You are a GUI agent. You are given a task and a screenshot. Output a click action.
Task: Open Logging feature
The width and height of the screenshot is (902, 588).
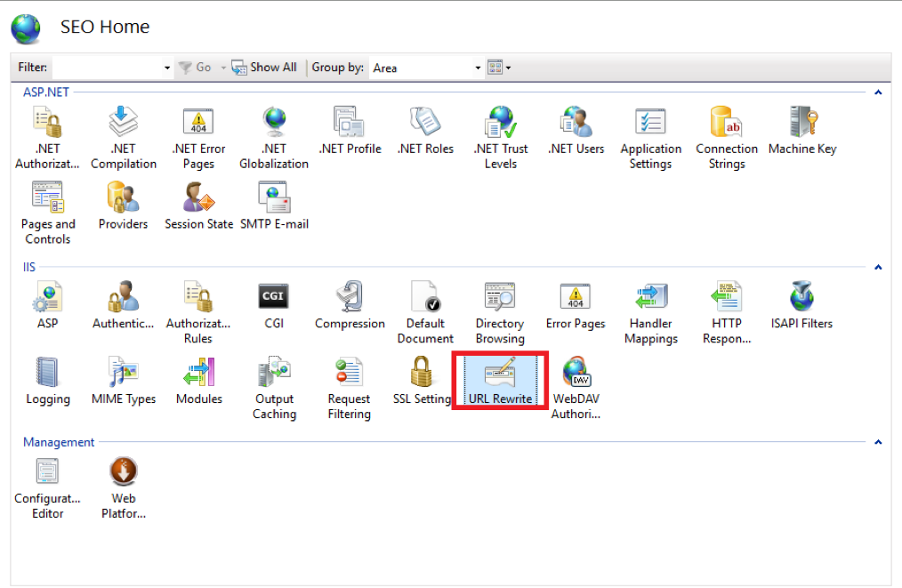(48, 381)
